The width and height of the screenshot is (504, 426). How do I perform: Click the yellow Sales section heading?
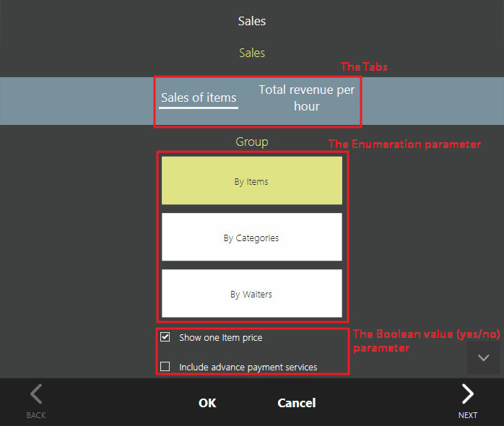pos(252,53)
